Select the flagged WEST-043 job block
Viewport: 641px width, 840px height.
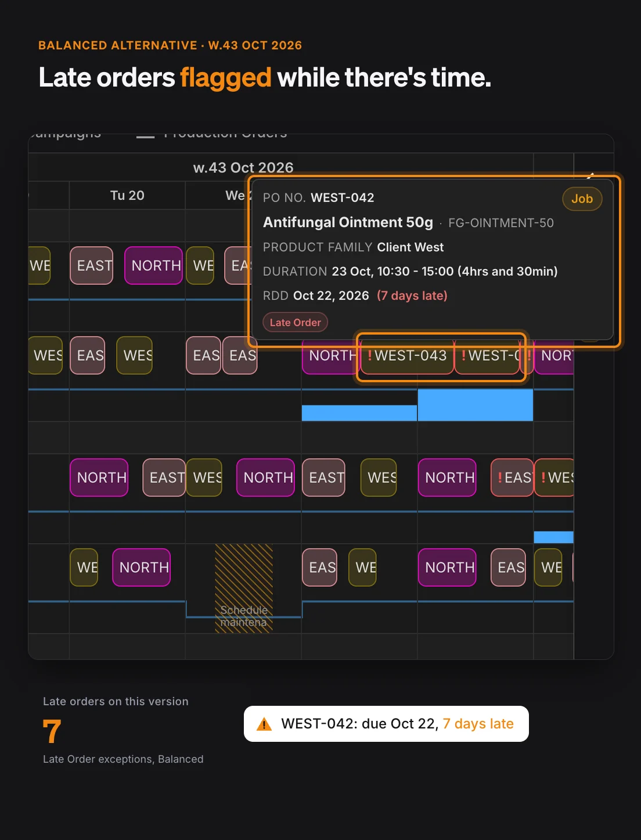pyautogui.click(x=407, y=356)
